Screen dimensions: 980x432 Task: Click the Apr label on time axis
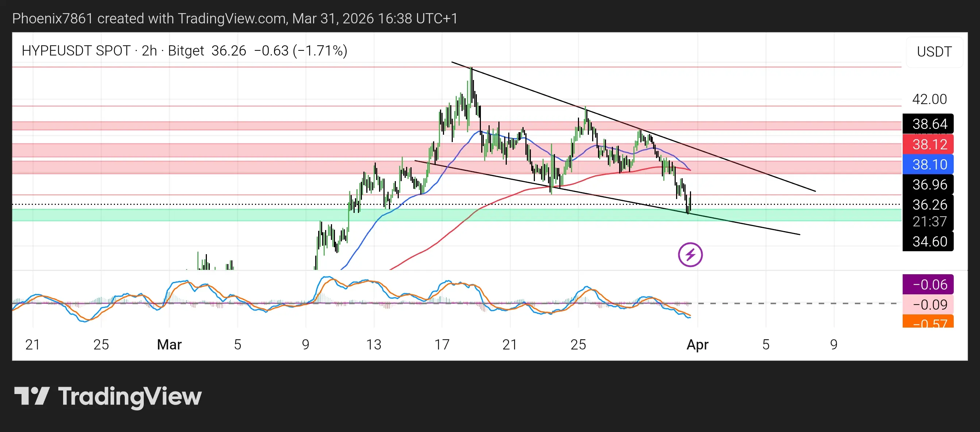tap(697, 344)
